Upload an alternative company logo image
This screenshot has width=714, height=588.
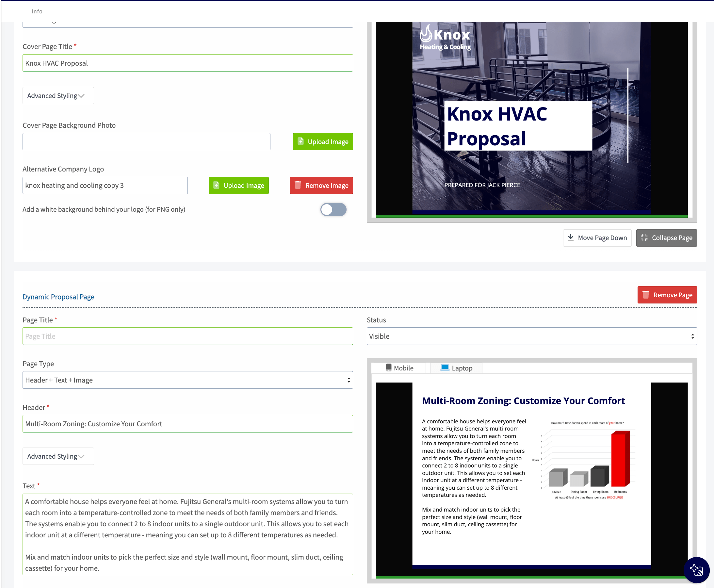238,185
